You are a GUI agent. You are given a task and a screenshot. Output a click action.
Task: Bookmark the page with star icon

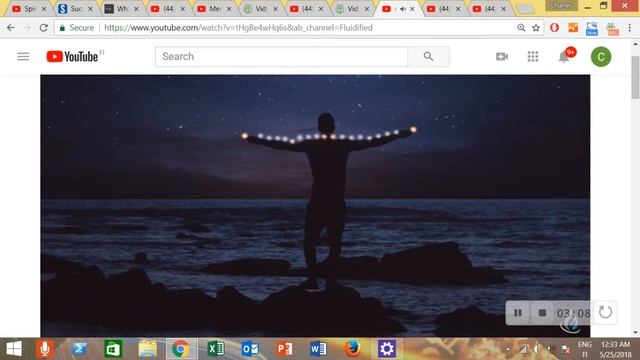[536, 28]
